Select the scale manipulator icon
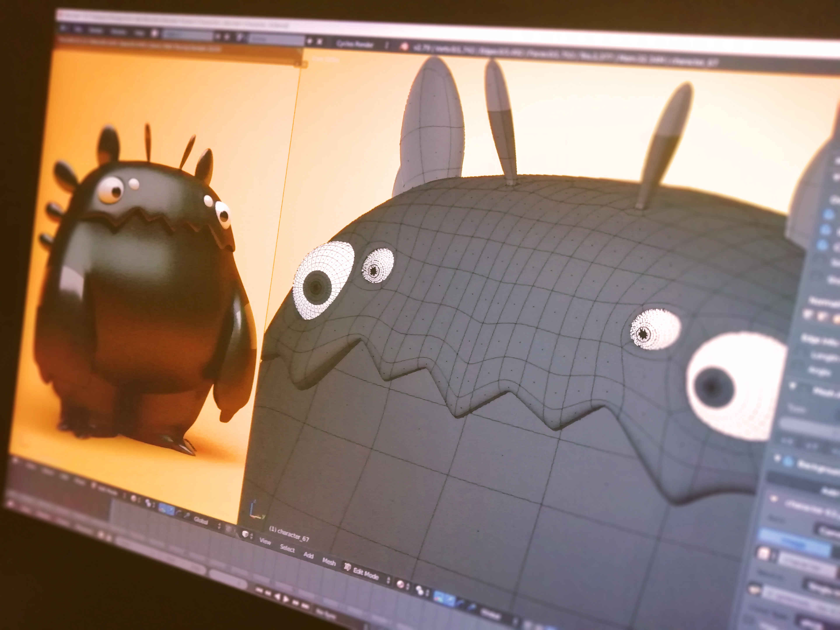 (x=472, y=607)
